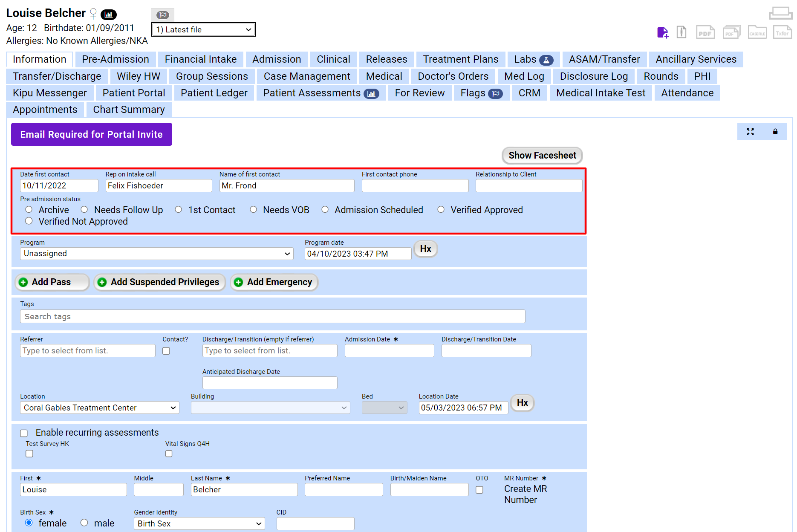This screenshot has height=532, width=797.
Task: Select male as birth sex
Action: click(84, 523)
